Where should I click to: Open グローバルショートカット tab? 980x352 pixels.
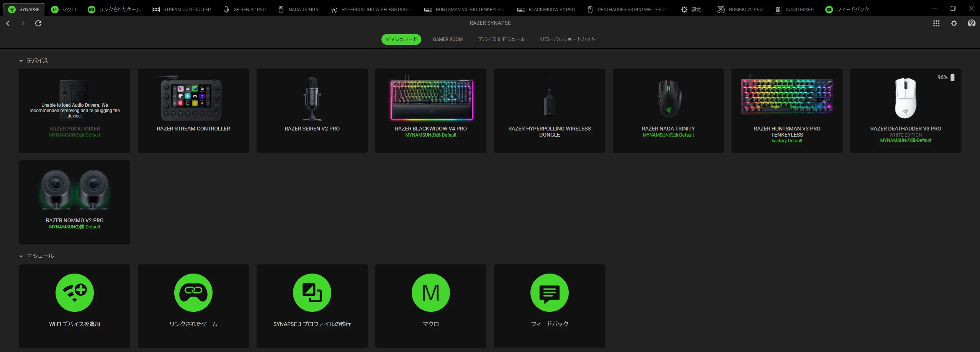(x=567, y=39)
